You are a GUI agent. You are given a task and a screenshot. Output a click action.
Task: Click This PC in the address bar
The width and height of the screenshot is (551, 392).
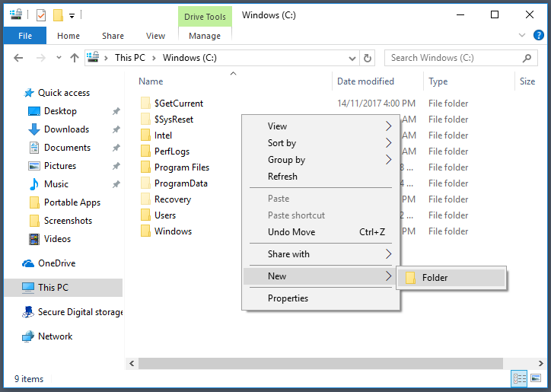pyautogui.click(x=130, y=58)
